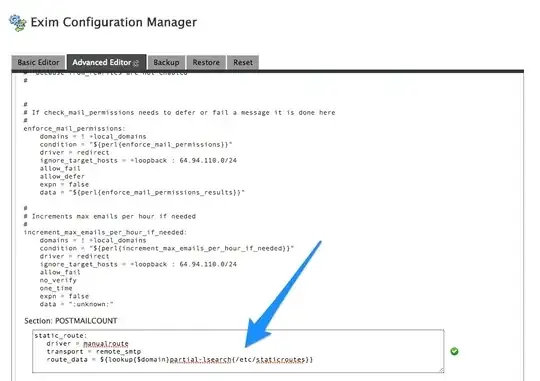This screenshot has height=381, width=540.
Task: Click the "increment_max_emails_per_hour_if_needed:" line
Action: click(x=105, y=233)
